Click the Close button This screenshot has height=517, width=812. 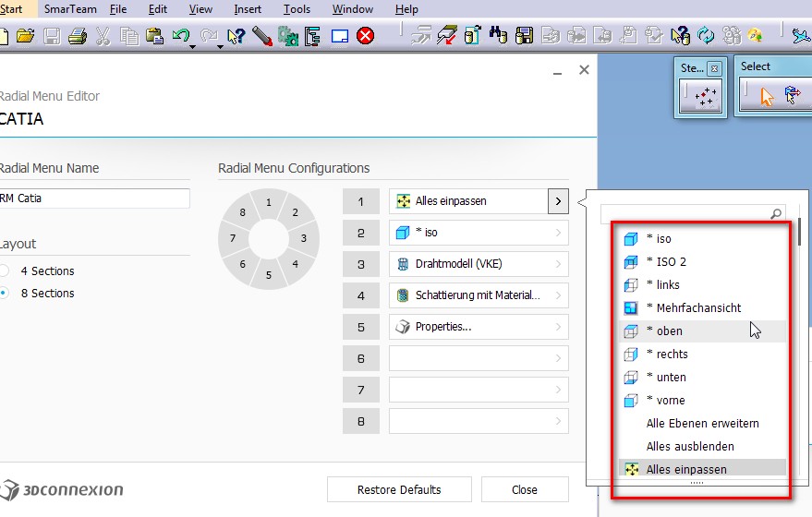[x=525, y=489]
